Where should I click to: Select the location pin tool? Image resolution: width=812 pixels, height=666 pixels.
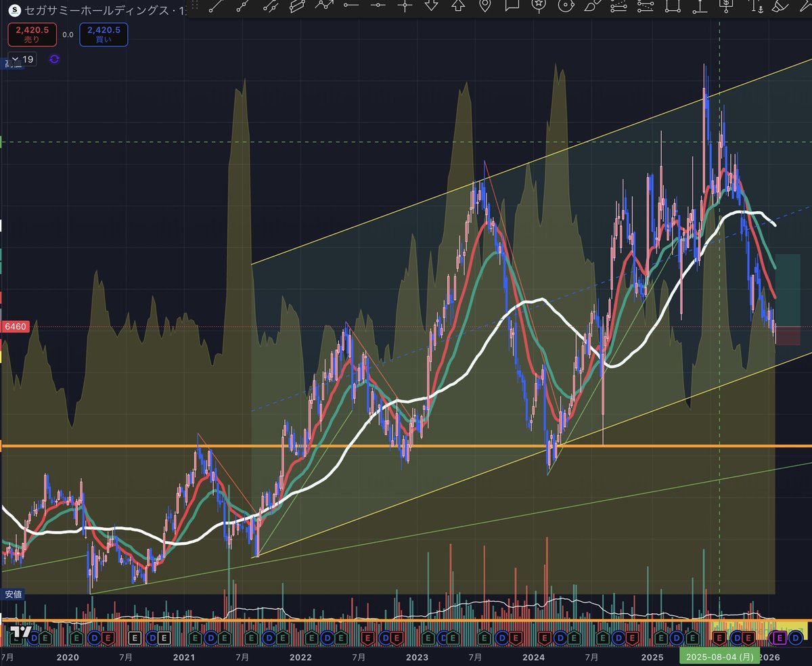coord(484,6)
